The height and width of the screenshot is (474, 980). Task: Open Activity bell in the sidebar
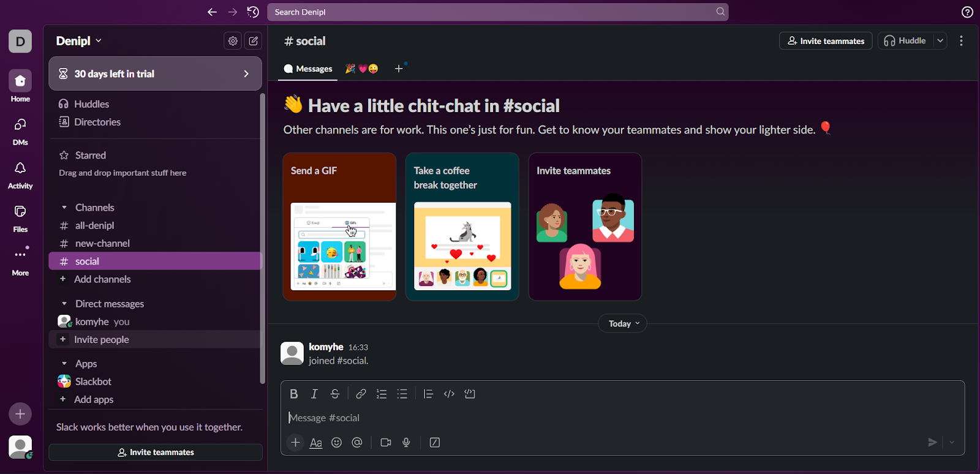[x=20, y=175]
